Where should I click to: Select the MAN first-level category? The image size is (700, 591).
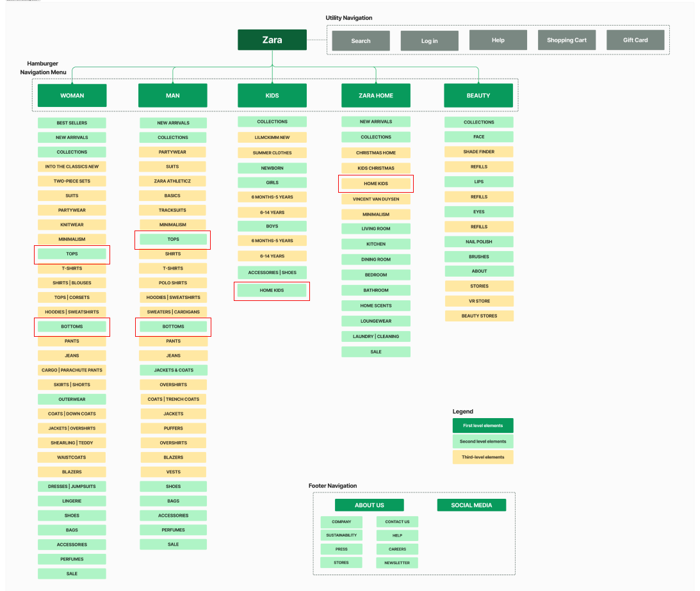click(x=173, y=95)
